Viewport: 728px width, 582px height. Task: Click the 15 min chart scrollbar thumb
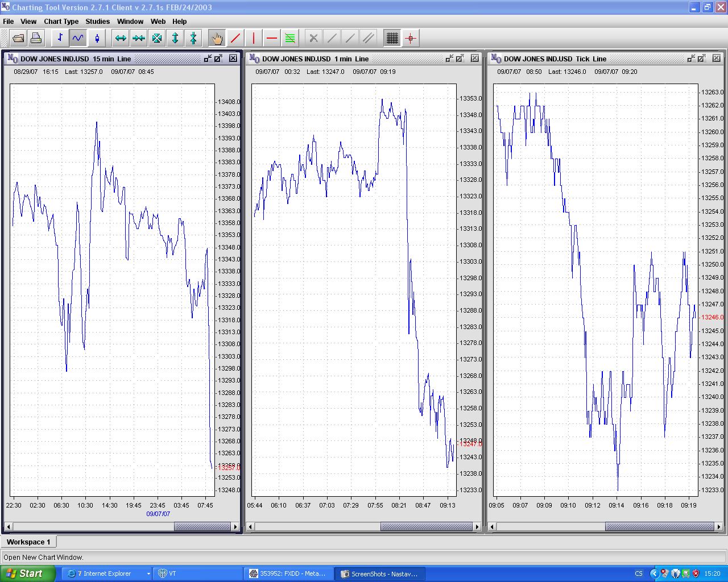[202, 527]
